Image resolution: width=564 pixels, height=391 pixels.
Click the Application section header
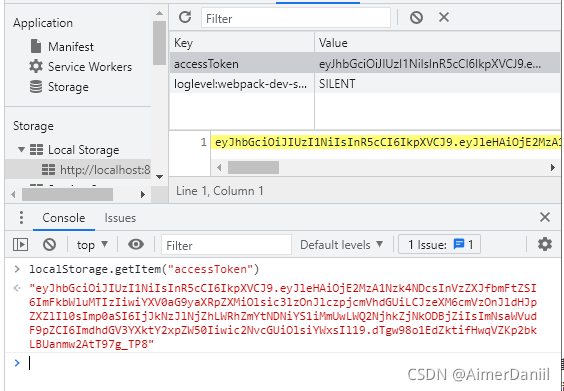click(43, 23)
